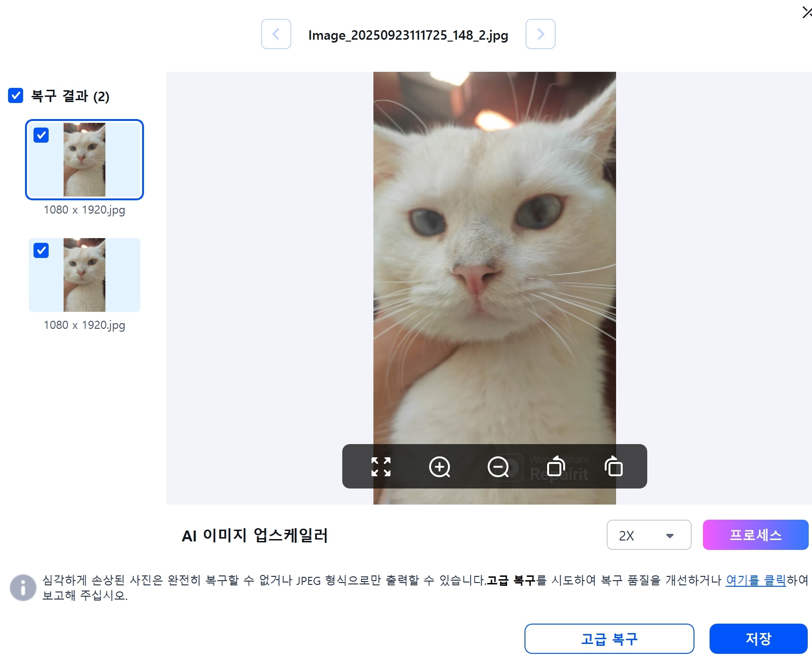
Task: Zoom out of the cat photo
Action: click(498, 467)
